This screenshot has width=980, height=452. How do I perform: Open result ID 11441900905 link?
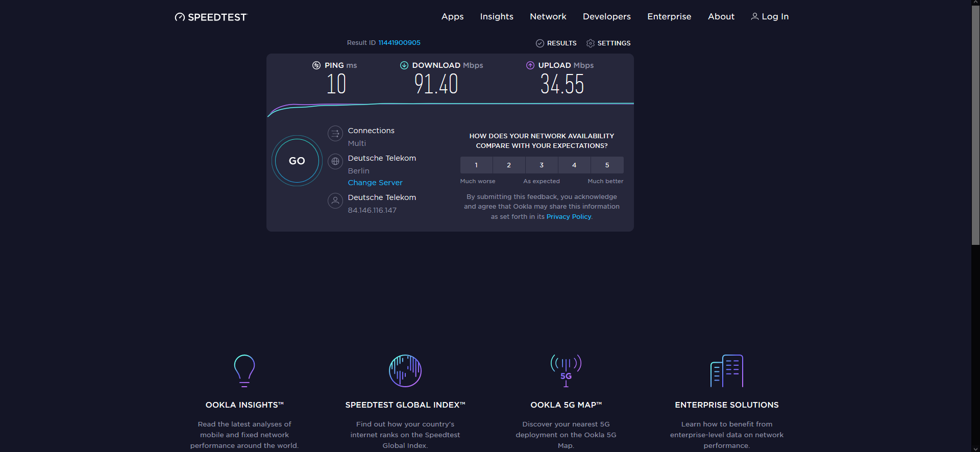click(399, 43)
